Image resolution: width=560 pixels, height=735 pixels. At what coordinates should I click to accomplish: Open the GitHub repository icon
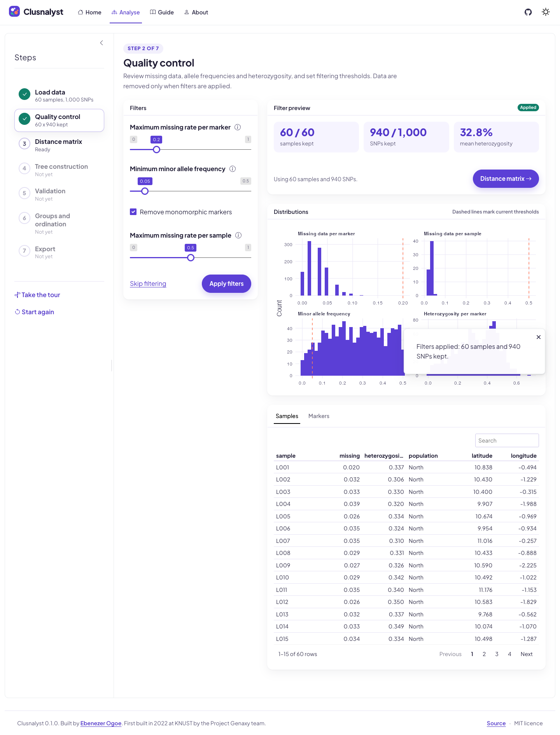[x=528, y=12]
